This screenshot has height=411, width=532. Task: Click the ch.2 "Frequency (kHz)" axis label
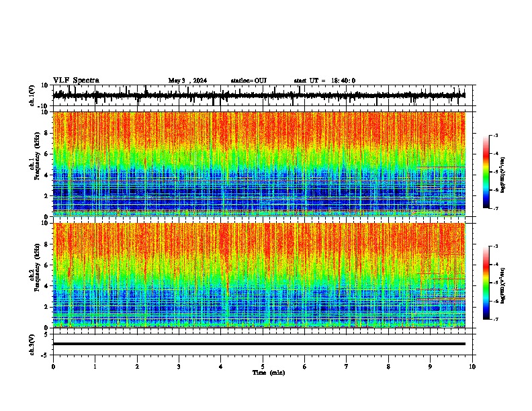[x=38, y=267]
